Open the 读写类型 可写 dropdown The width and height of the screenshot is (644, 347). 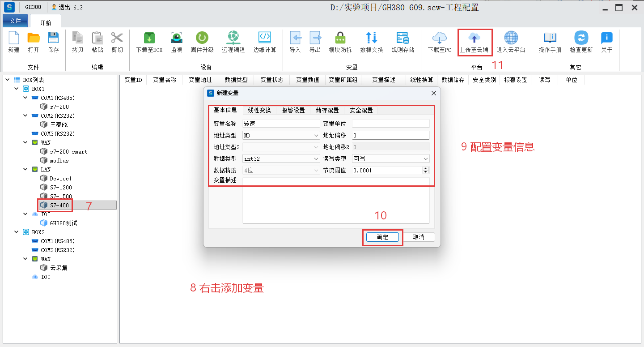[391, 159]
